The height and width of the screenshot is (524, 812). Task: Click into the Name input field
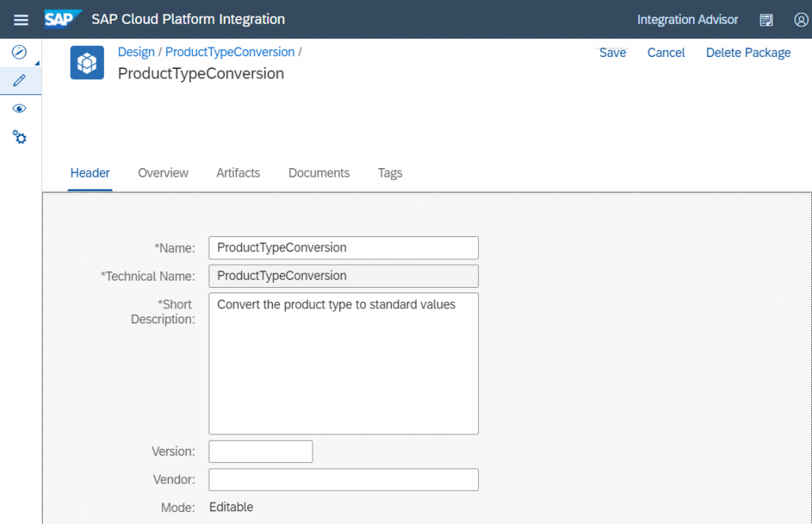[343, 248]
